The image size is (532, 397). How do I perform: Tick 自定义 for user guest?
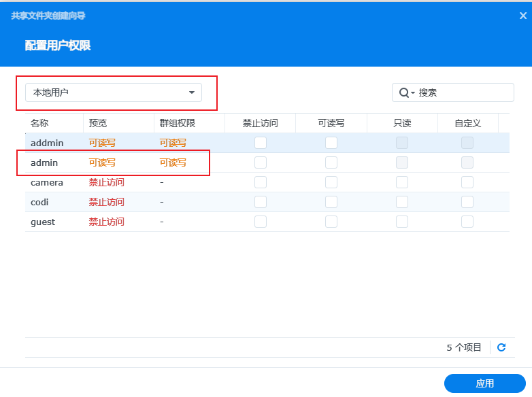(467, 222)
